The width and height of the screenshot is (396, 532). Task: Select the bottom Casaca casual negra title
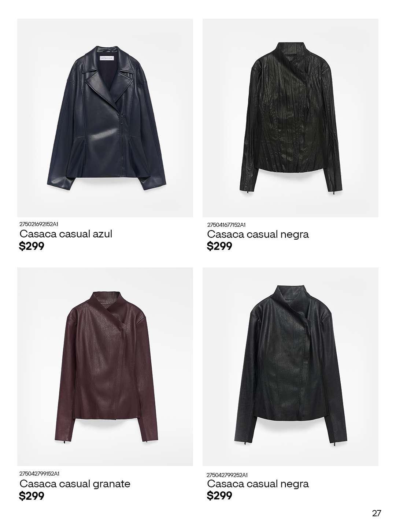pos(258,484)
